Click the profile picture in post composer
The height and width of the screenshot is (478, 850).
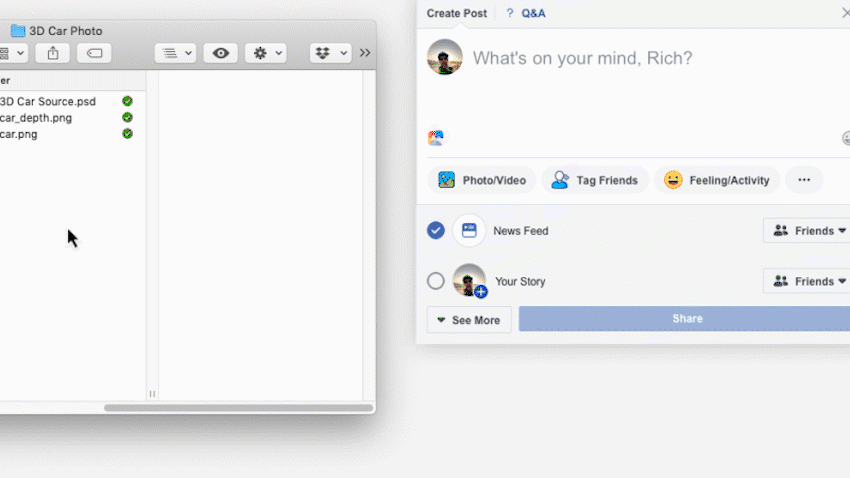(445, 57)
